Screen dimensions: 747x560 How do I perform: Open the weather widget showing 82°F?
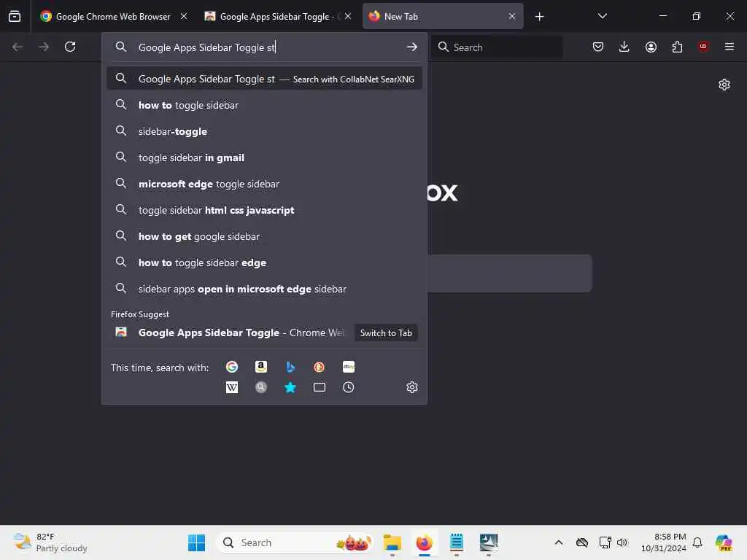click(50, 542)
